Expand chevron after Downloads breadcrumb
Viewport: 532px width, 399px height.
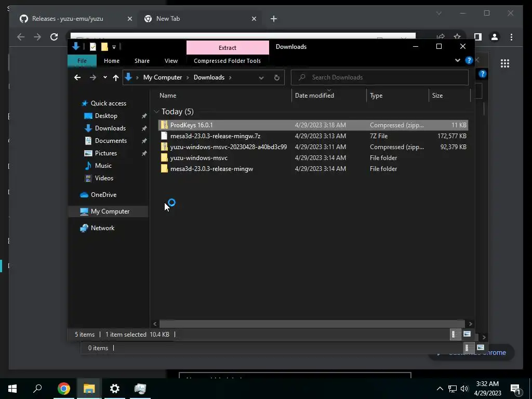pos(230,77)
